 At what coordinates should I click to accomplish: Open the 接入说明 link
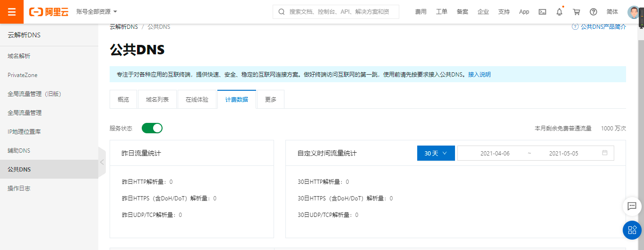tap(480, 75)
